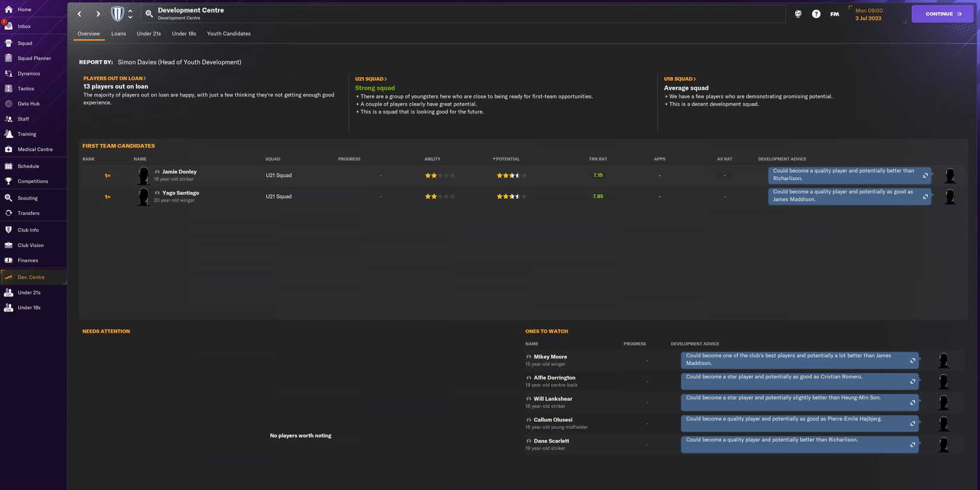The image size is (980, 490).
Task: Open the Scouting sidebar icon
Action: [x=9, y=198]
